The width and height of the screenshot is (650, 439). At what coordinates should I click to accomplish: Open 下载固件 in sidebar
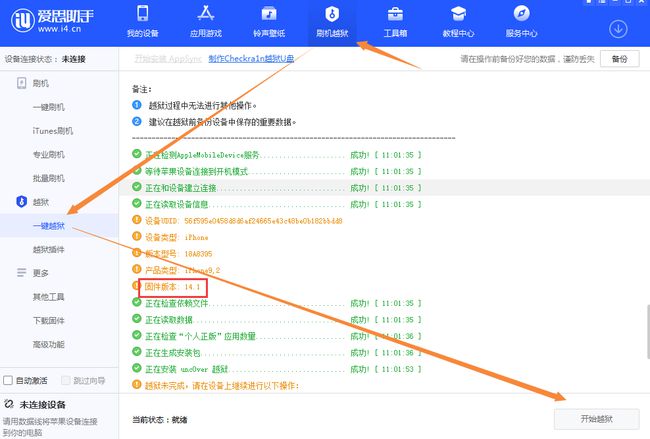click(49, 320)
